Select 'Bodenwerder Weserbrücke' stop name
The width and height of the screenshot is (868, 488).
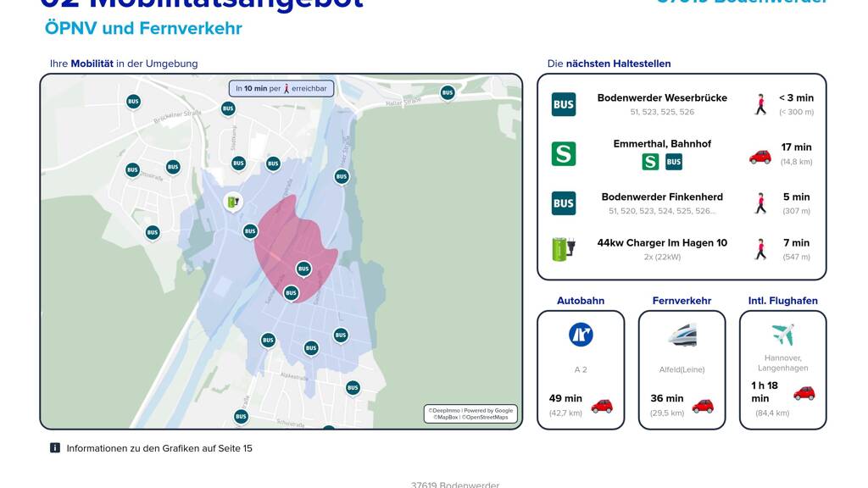click(x=662, y=98)
